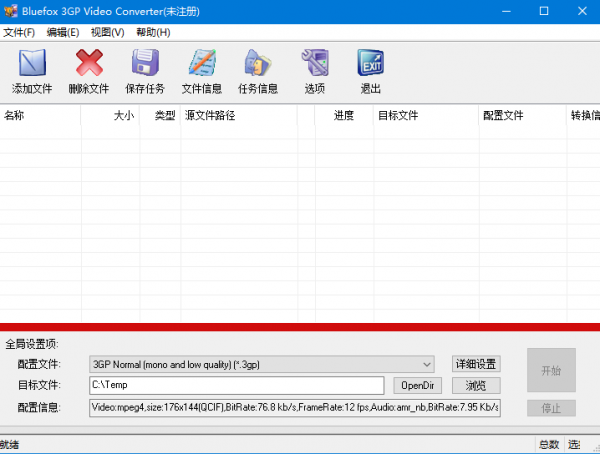Click the 目标文件 column header in list
The image size is (600, 454).
426,115
